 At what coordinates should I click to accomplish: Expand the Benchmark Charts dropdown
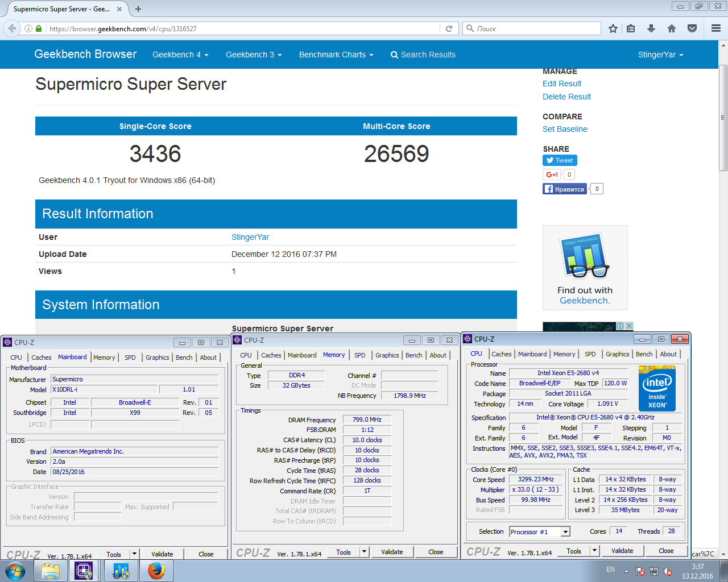point(336,55)
